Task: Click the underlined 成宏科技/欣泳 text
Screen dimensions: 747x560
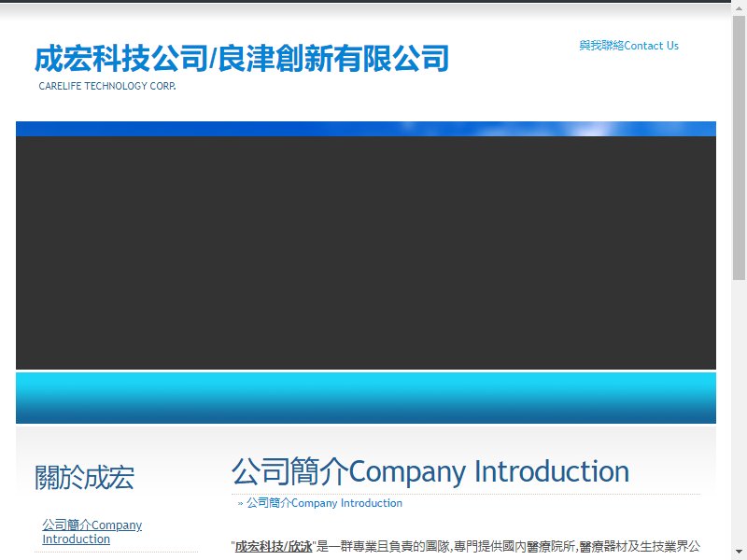Action: click(x=274, y=546)
